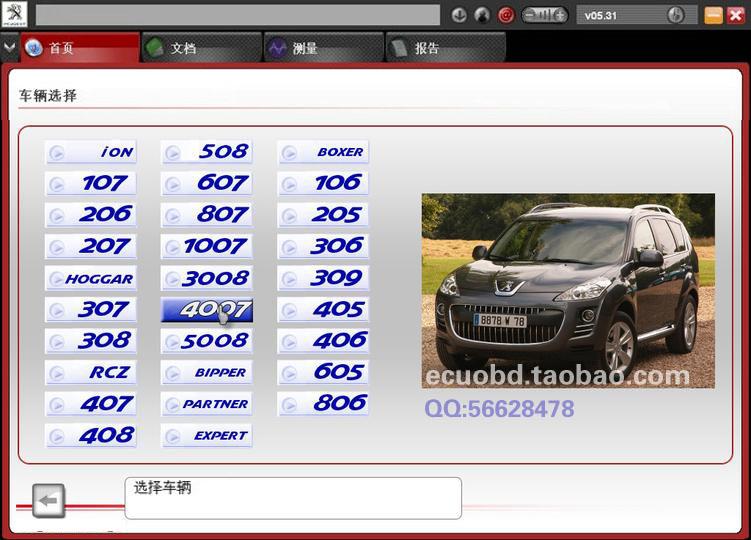Click the back arrow button
The image size is (751, 540).
tap(48, 501)
